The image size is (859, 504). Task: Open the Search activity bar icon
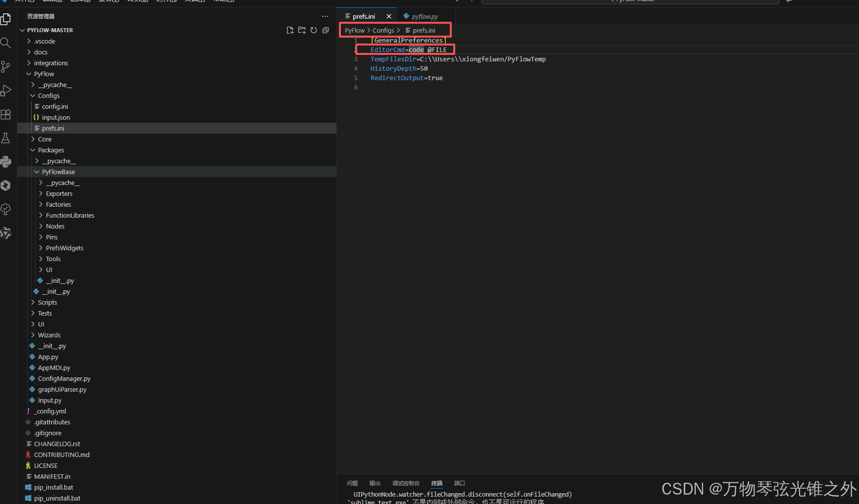(x=6, y=43)
